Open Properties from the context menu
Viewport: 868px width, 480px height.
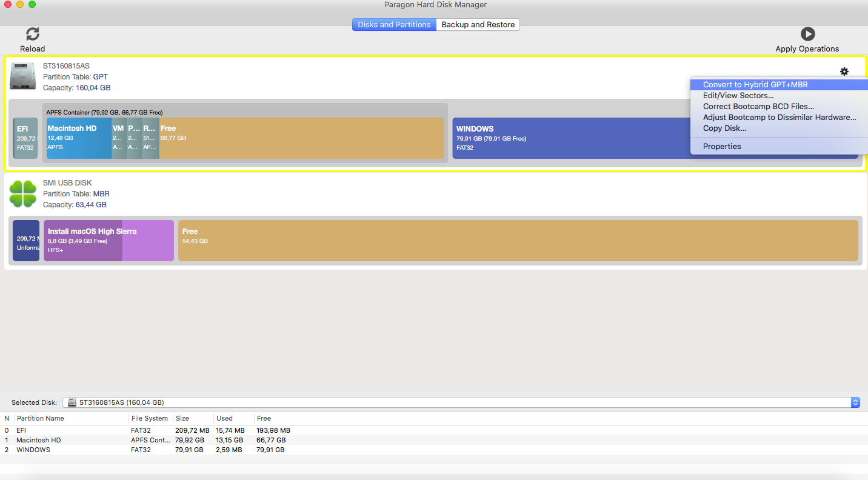click(x=721, y=147)
